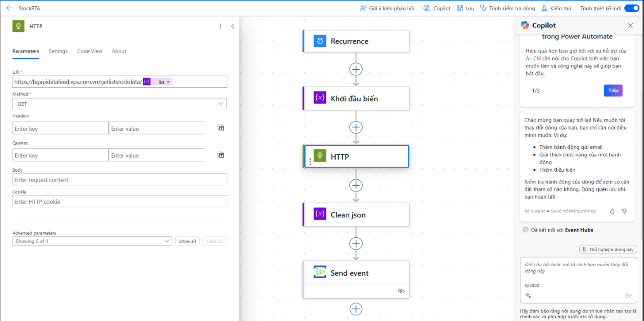Screen dimensions: 644x321
Task: Click the Recurrence clock icon
Action: 320,41
